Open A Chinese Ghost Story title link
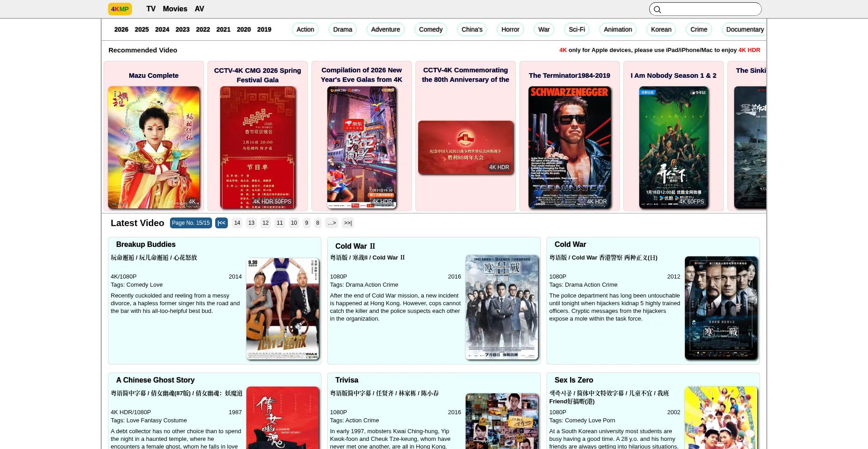The image size is (868, 449). coord(156,380)
